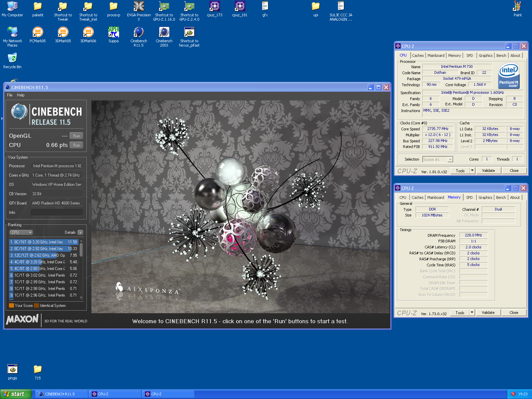Expand ranking Details arrow button
The image size is (532, 399).
tap(80, 232)
